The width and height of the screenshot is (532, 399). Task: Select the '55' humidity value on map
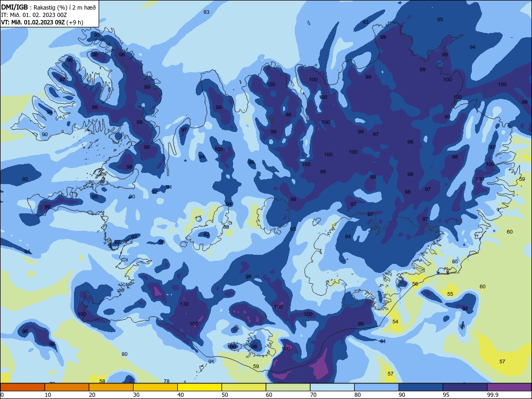click(x=450, y=294)
